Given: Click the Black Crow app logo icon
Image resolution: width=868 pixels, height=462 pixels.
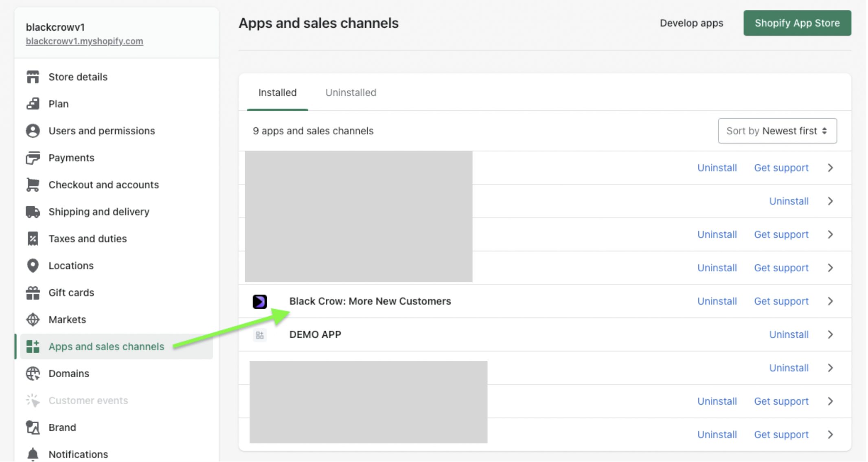Looking at the screenshot, I should [x=260, y=301].
